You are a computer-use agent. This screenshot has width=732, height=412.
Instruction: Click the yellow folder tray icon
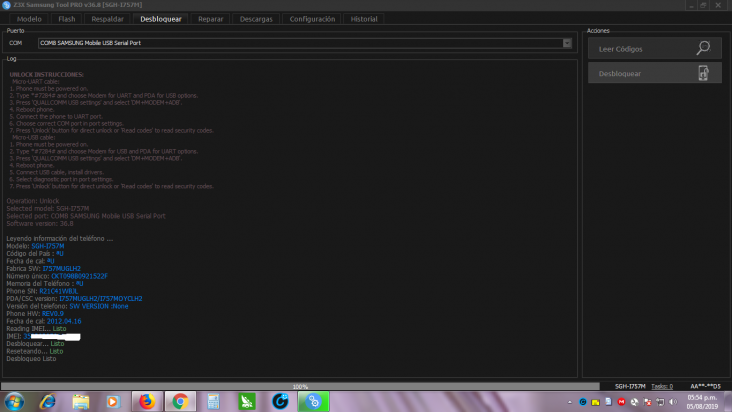click(x=596, y=402)
